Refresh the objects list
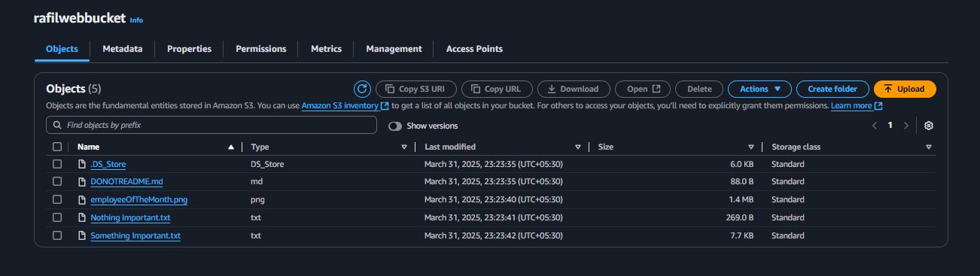Screen dimensions: 980x276 tap(362, 89)
